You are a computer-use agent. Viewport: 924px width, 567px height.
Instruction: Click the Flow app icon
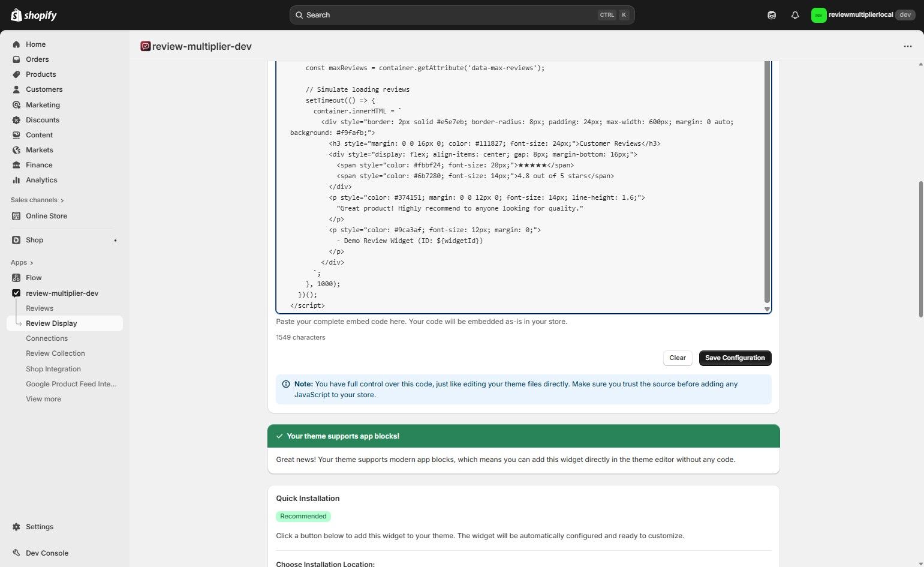pos(16,278)
